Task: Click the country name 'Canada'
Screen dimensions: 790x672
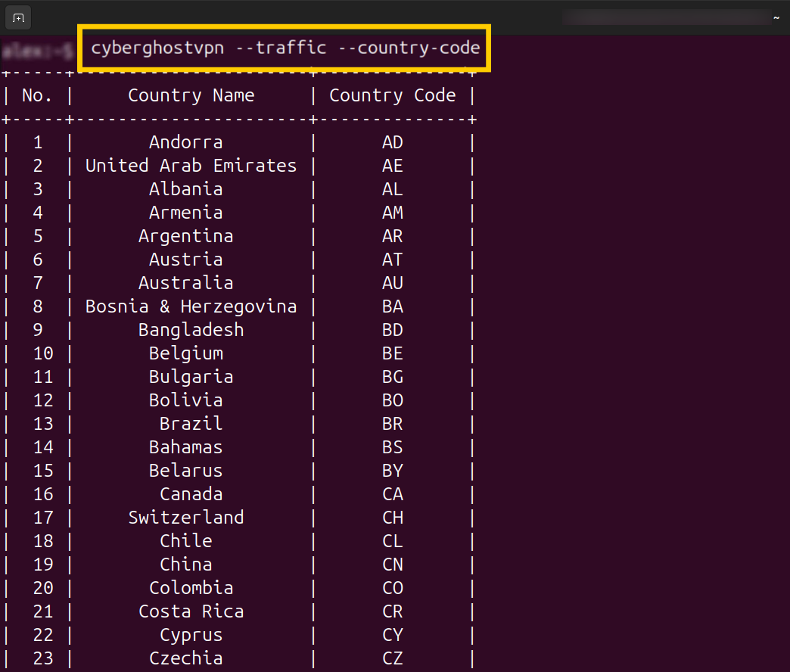Action: coord(191,494)
